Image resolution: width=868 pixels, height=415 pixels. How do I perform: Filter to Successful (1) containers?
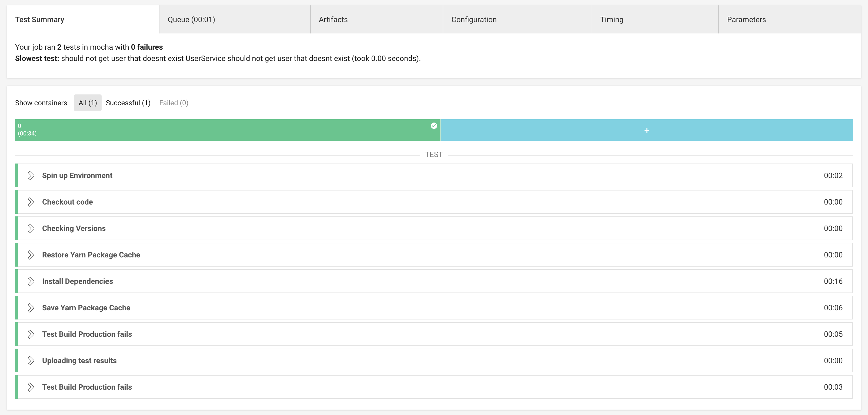point(128,103)
